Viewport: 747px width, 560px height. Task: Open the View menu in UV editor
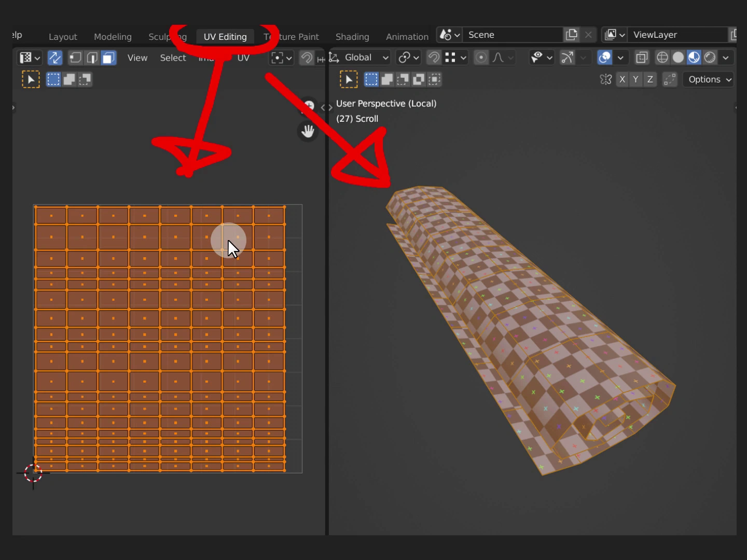tap(137, 58)
